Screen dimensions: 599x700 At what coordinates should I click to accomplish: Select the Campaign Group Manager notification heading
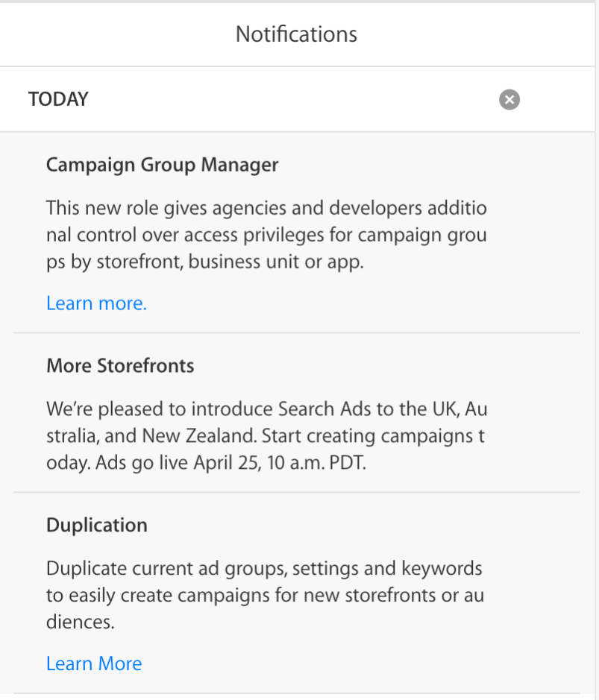(162, 165)
